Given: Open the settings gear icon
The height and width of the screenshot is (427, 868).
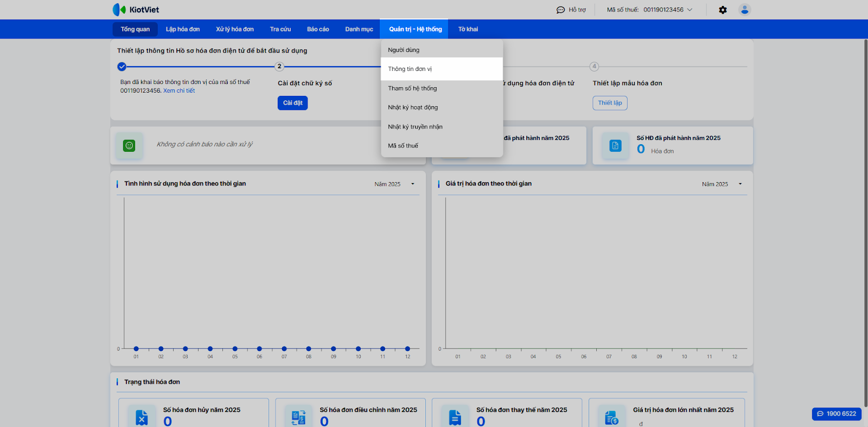Looking at the screenshot, I should [723, 10].
